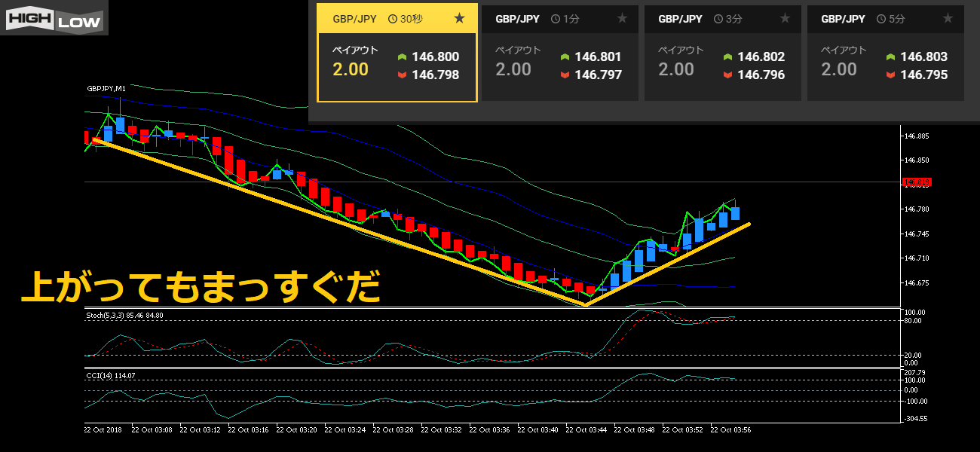Click red down arrow next to 146.796
The image size is (980, 452).
728,75
